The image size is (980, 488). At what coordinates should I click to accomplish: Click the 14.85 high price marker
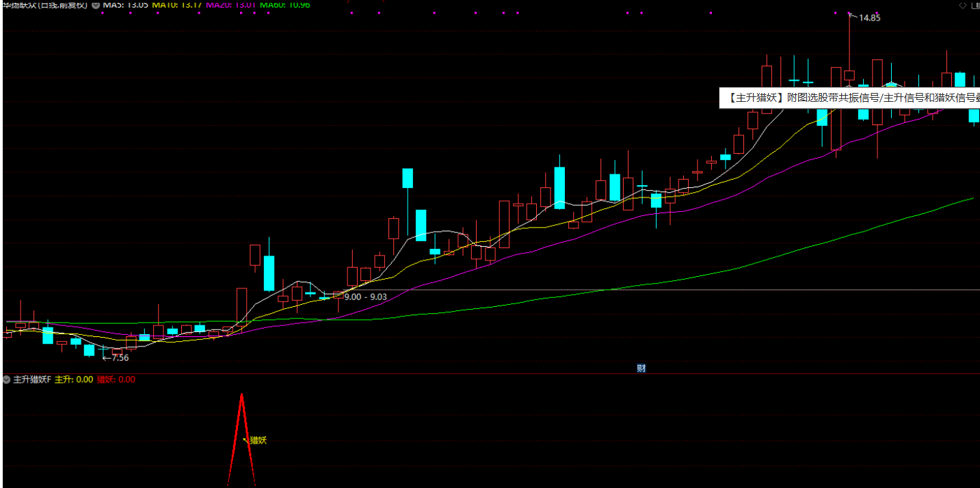click(869, 18)
